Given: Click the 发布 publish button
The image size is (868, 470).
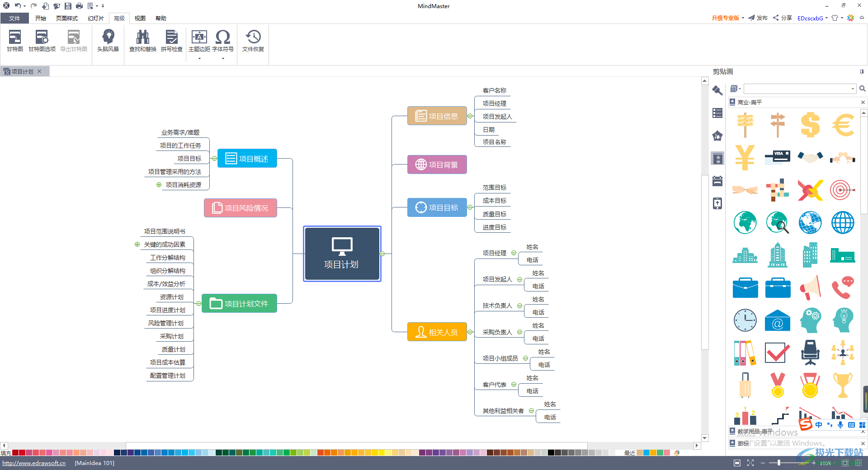Looking at the screenshot, I should pos(758,18).
